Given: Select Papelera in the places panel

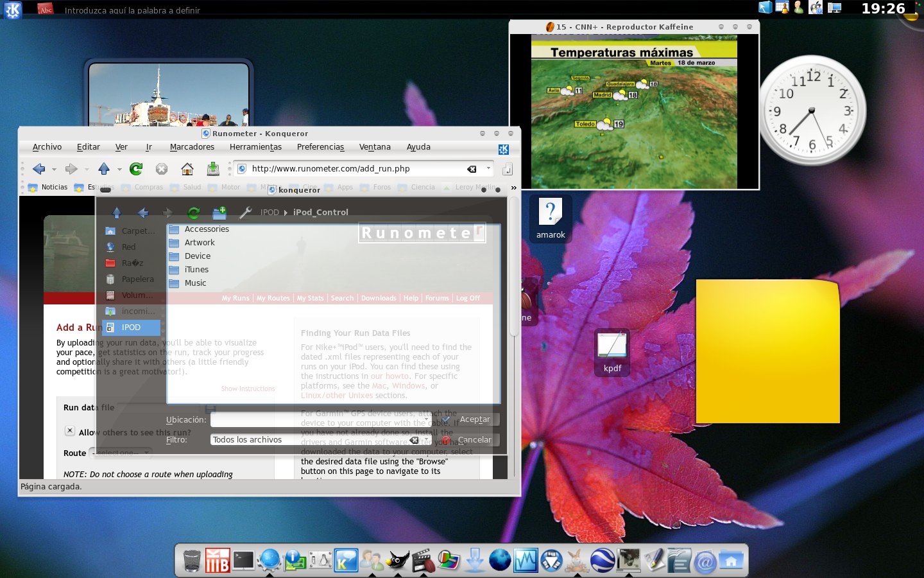Looking at the screenshot, I should [132, 279].
